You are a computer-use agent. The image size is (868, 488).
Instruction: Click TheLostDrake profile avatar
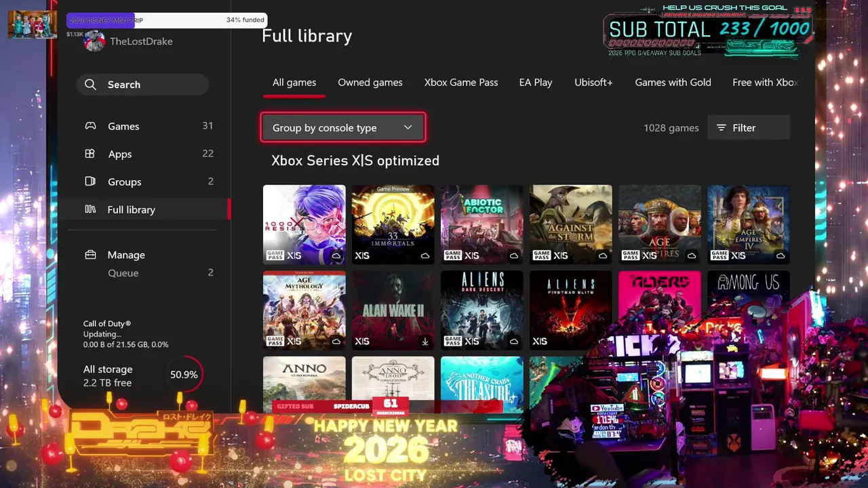(94, 41)
